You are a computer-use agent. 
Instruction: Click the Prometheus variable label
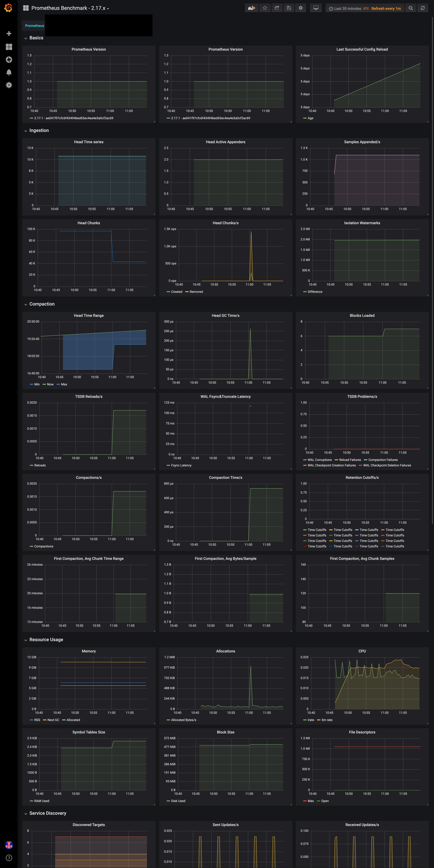34,26
